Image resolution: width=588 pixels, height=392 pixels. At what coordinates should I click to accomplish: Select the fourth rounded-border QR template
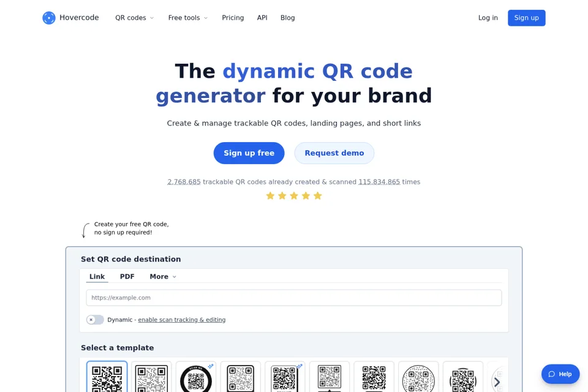pos(240,377)
